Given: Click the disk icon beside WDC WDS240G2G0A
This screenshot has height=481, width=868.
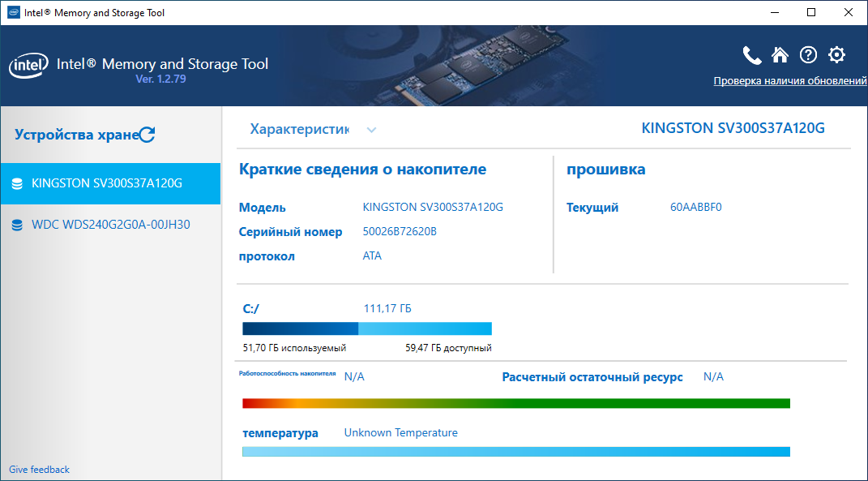Looking at the screenshot, I should click(17, 225).
